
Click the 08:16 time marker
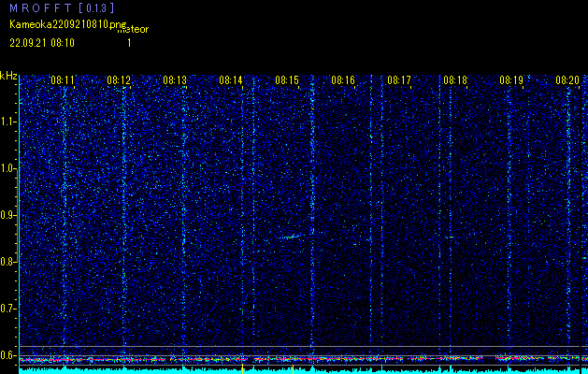[343, 80]
